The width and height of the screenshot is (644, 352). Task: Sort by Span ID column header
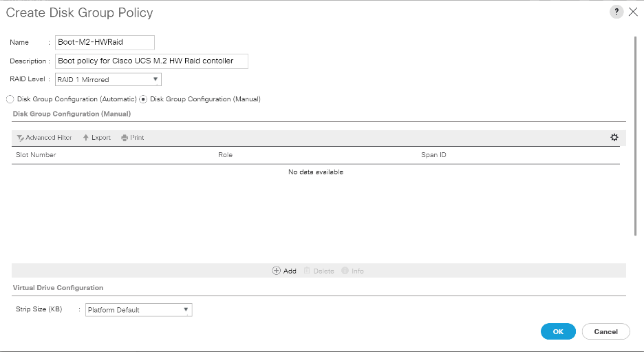(433, 155)
